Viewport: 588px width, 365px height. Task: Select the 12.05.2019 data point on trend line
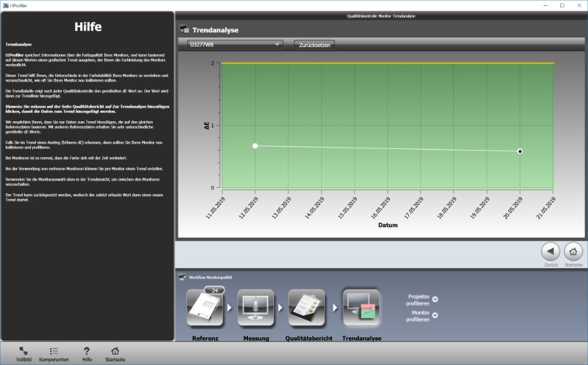[x=255, y=145]
